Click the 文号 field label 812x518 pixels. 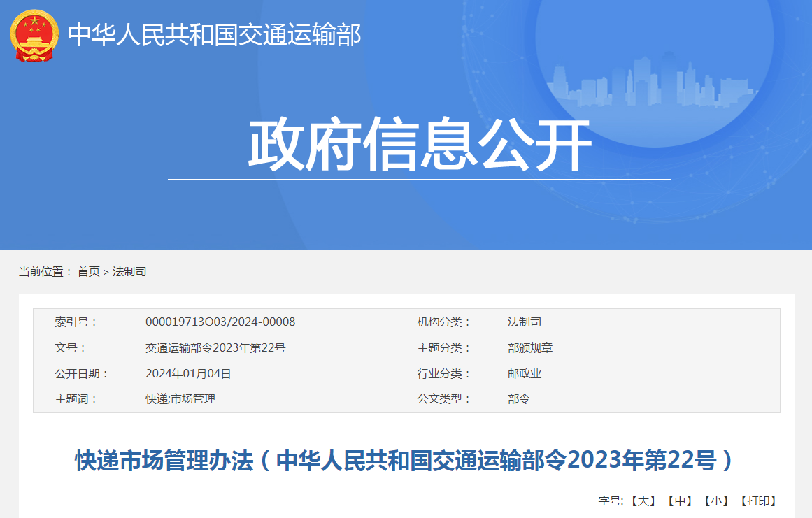pyautogui.click(x=70, y=347)
